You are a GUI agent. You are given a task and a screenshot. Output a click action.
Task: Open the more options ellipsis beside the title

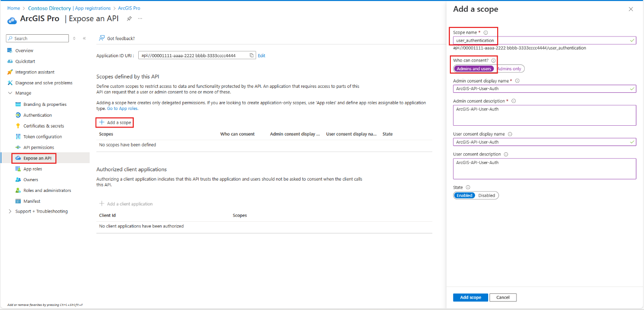(x=140, y=18)
